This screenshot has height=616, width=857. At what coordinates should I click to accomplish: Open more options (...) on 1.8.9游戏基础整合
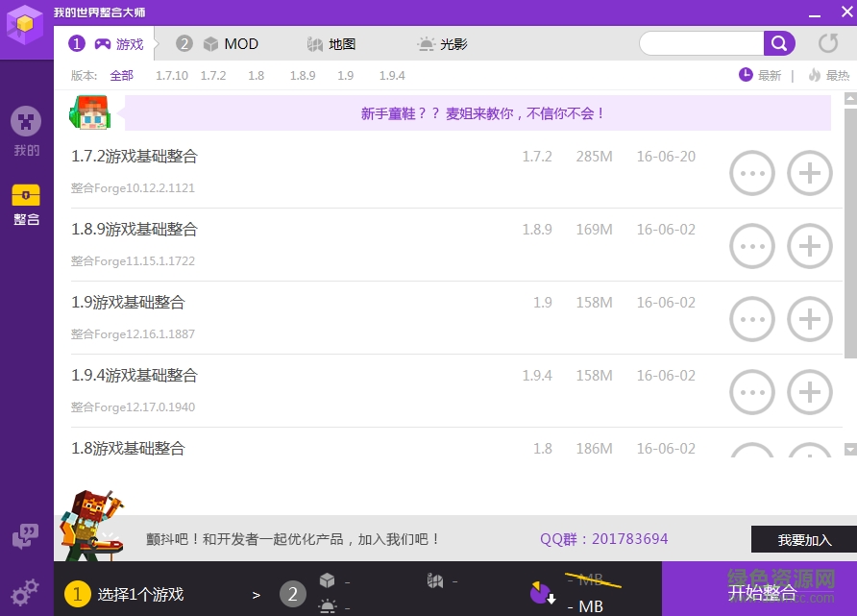click(x=752, y=246)
